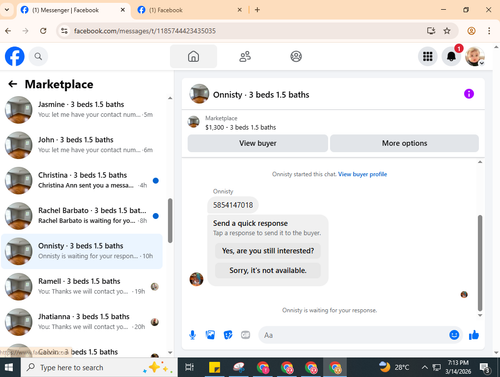The image size is (500, 377).
Task: Open Windows Start menu
Action: tap(9, 367)
